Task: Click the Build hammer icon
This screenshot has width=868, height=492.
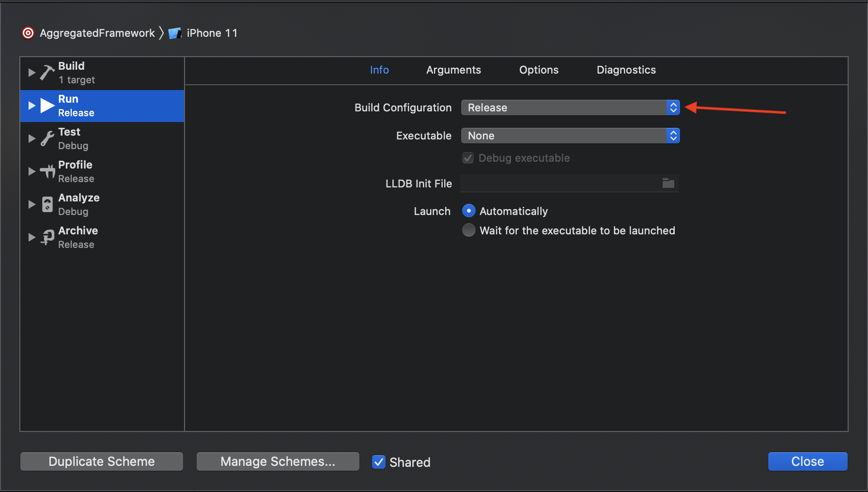Action: pos(47,73)
